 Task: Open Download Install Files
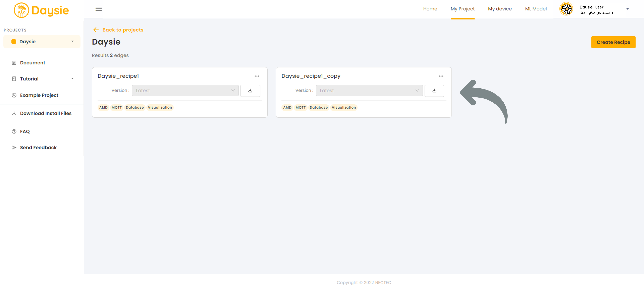[x=46, y=113]
